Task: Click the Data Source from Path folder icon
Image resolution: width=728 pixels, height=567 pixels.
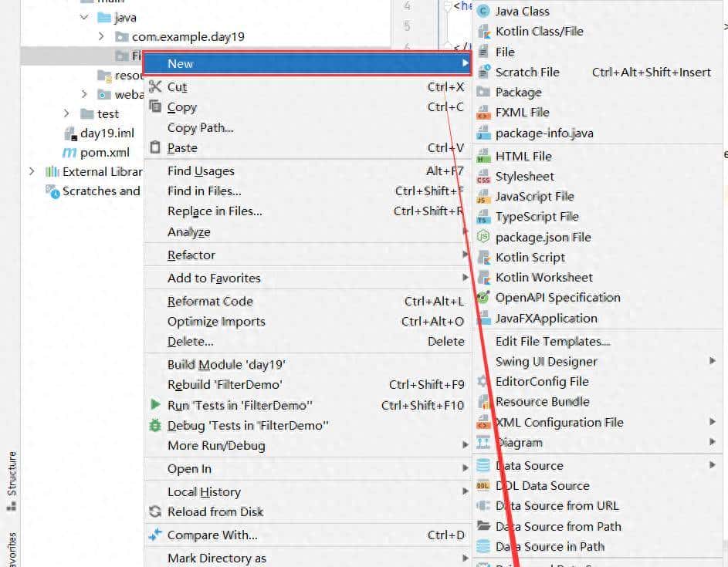Action: pos(483,526)
